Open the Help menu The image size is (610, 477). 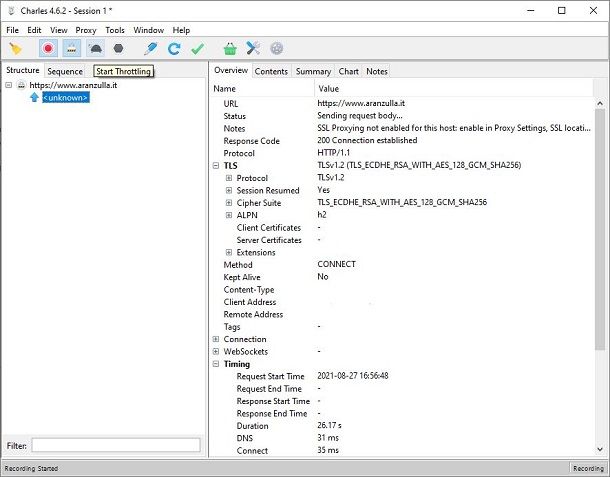coord(181,30)
